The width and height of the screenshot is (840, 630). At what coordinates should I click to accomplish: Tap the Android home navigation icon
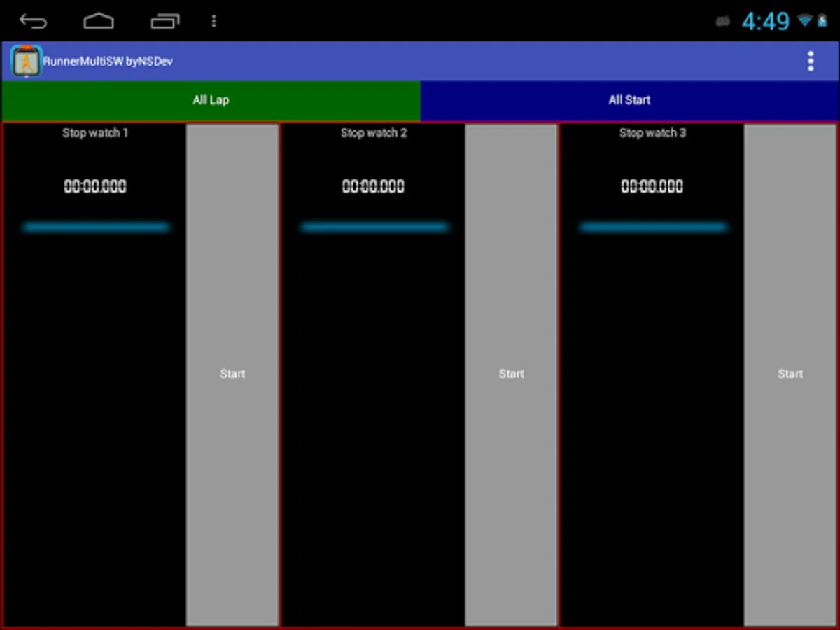(99, 21)
